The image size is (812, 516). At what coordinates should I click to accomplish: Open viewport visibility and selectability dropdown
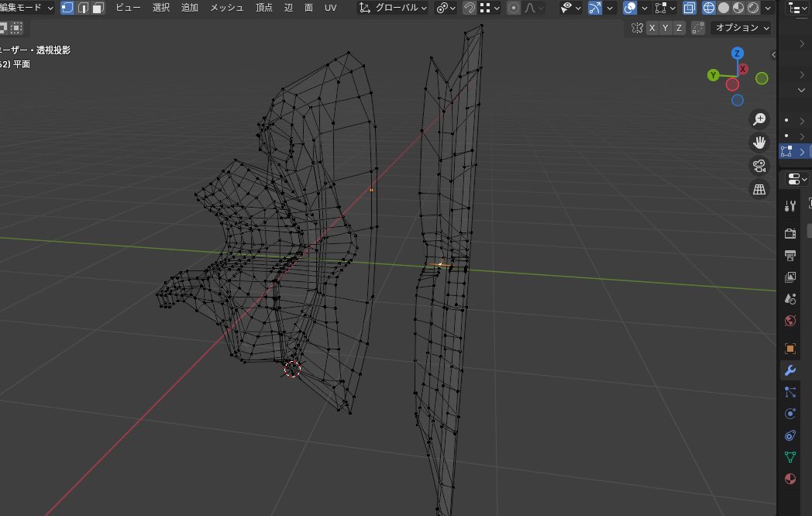[571, 8]
